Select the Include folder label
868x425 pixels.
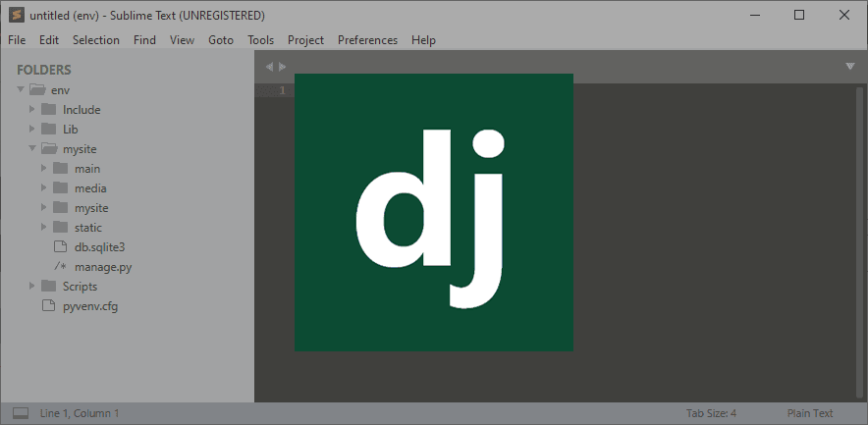[81, 110]
